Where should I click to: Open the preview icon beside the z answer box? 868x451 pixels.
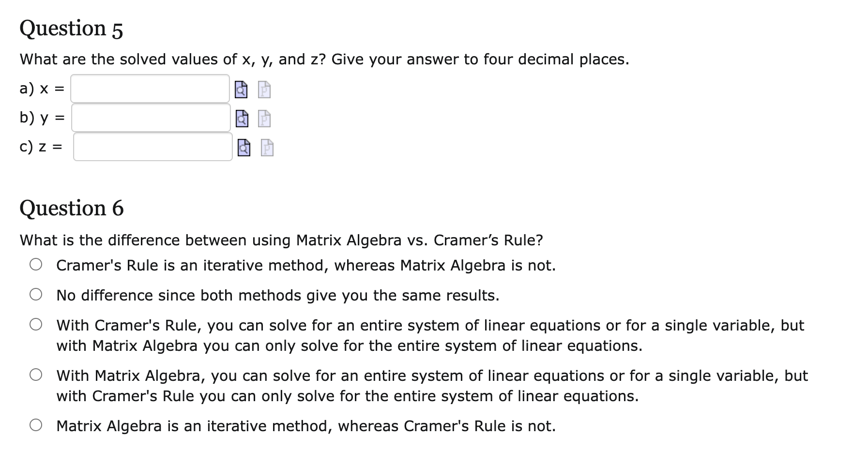click(244, 149)
